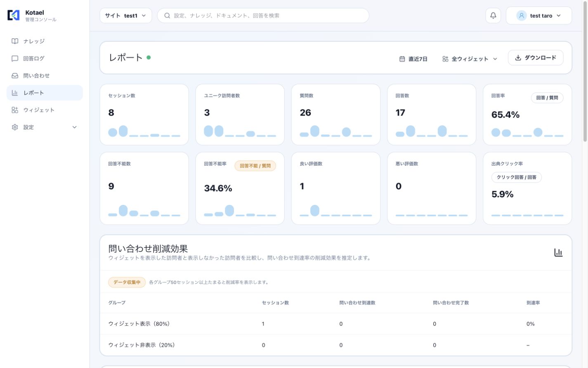Image resolution: width=588 pixels, height=368 pixels.
Task: Click the test taro avatar icon
Action: tap(522, 16)
